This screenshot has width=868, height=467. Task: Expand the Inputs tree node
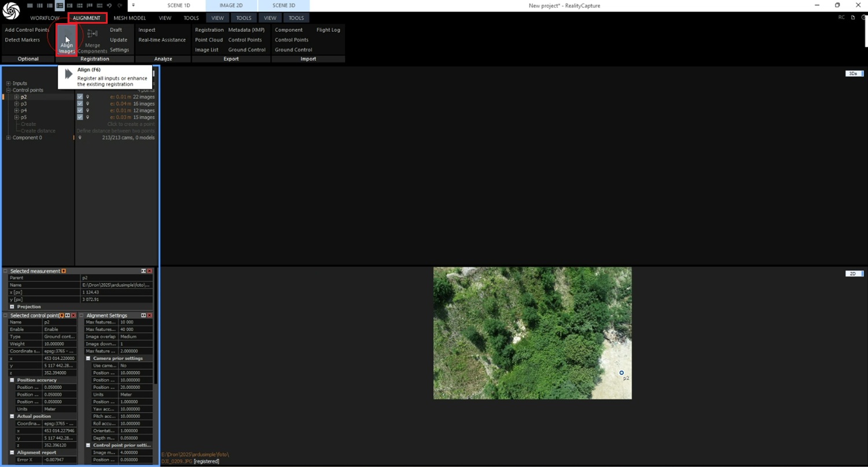[9, 83]
